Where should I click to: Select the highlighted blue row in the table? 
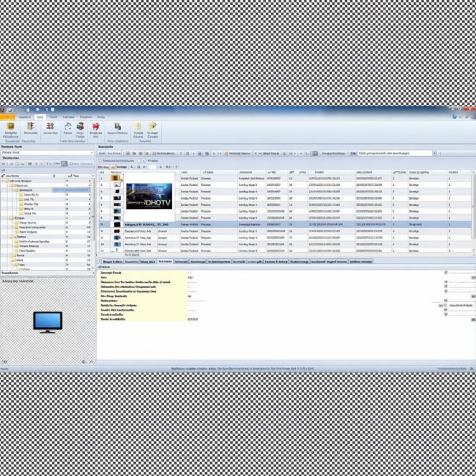click(285, 225)
